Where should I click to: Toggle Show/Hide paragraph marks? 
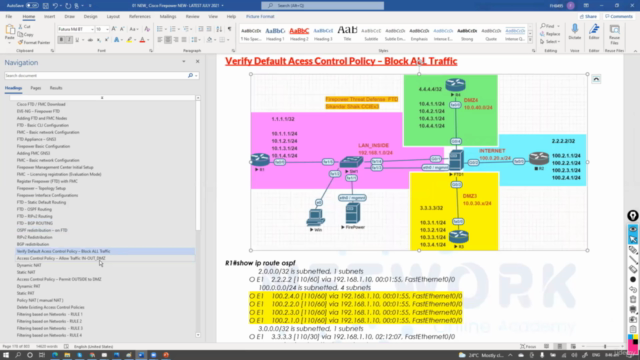click(x=229, y=29)
